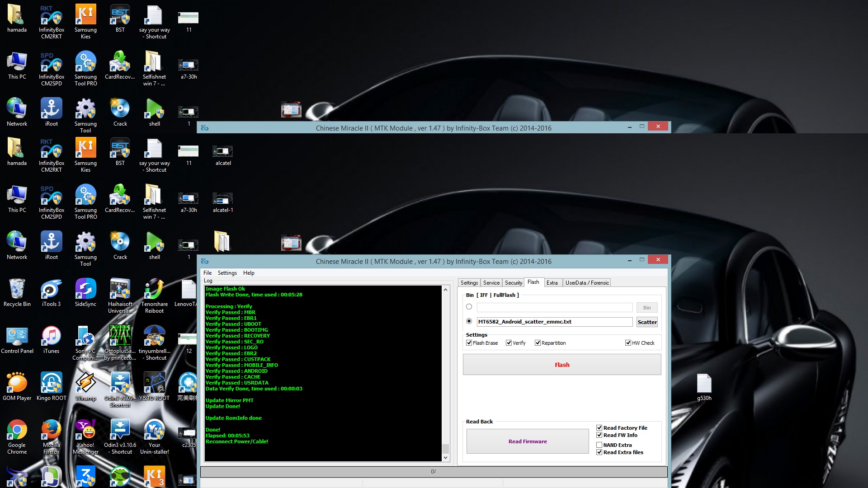Launch Mozilla Firefox
The width and height of the screenshot is (868, 488).
51,437
